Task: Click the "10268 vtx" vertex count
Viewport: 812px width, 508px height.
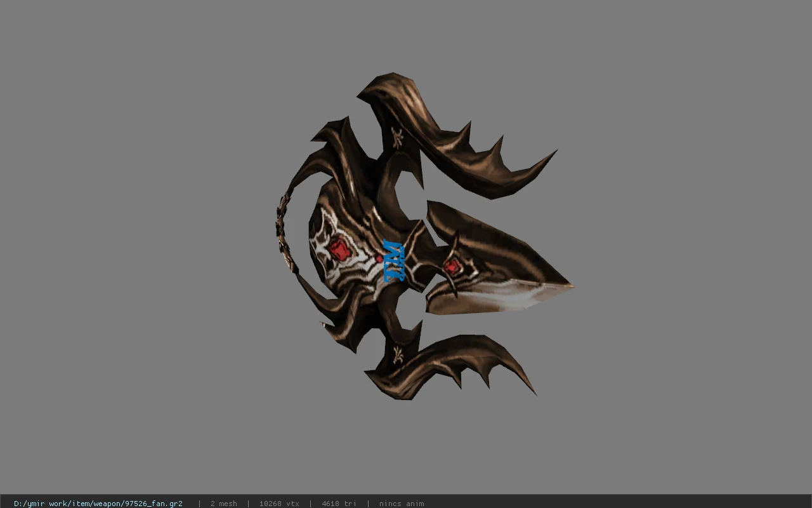Action: [279, 504]
